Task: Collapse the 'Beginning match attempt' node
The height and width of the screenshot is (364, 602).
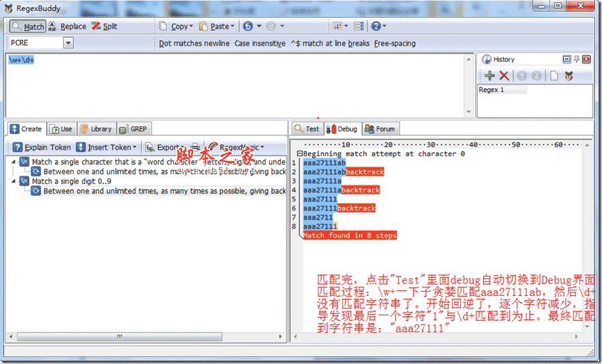Action: pos(300,154)
